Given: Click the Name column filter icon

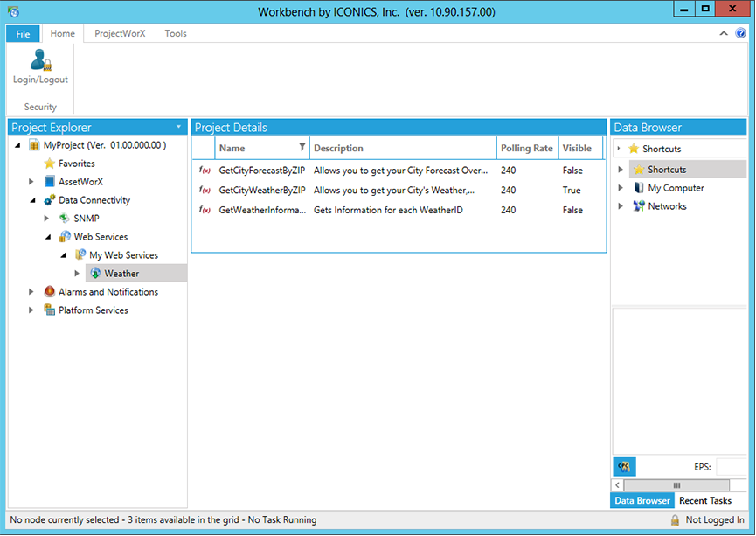Looking at the screenshot, I should [x=302, y=148].
